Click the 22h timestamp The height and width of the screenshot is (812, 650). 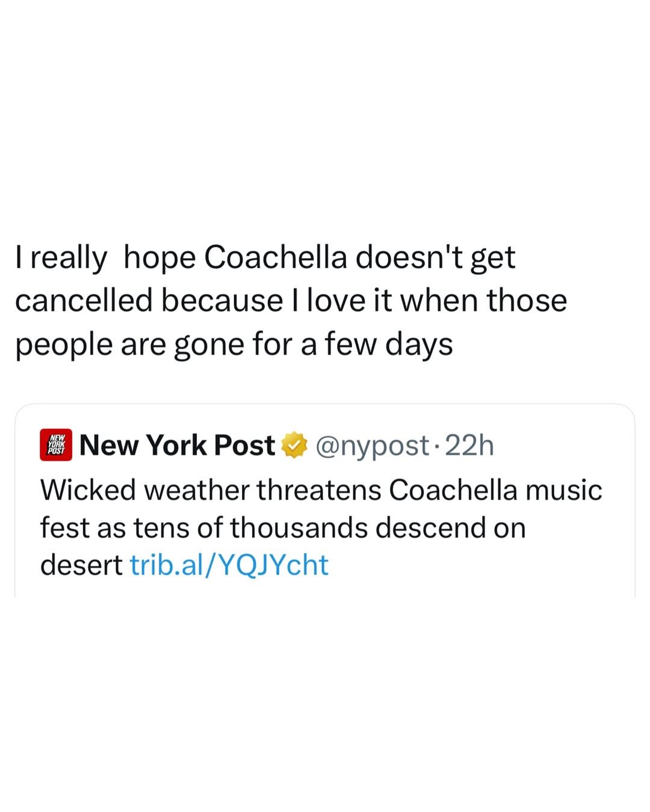point(470,445)
